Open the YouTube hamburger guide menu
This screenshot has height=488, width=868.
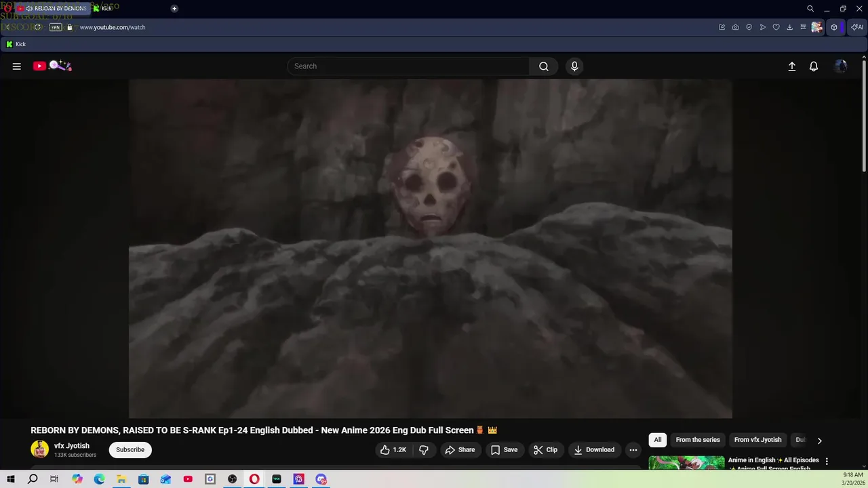tap(17, 66)
